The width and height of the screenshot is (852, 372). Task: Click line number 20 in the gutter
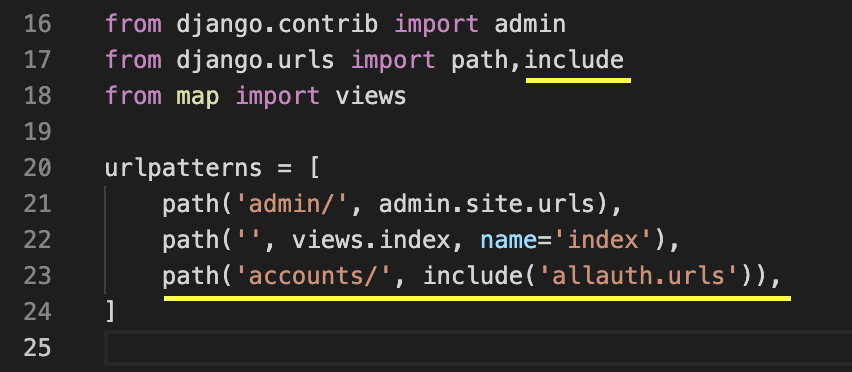coord(37,168)
